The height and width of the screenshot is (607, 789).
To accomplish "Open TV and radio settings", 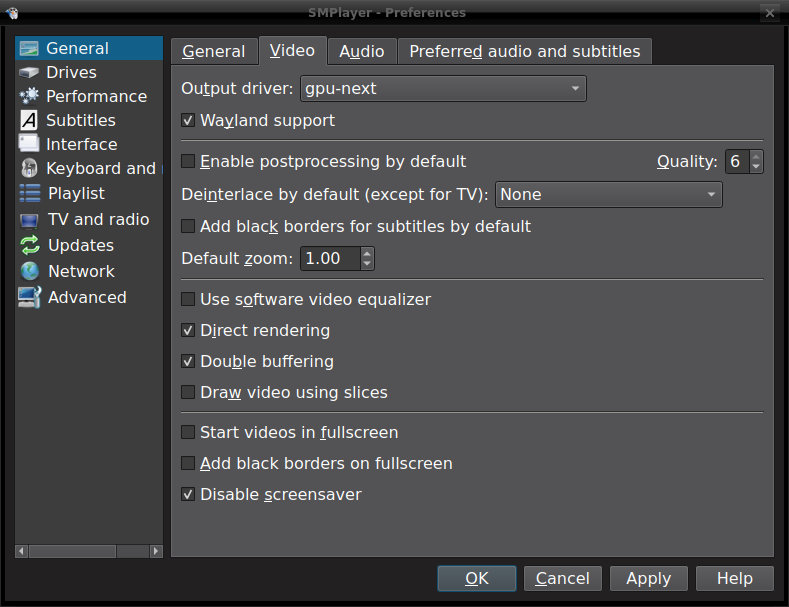I will click(89, 219).
